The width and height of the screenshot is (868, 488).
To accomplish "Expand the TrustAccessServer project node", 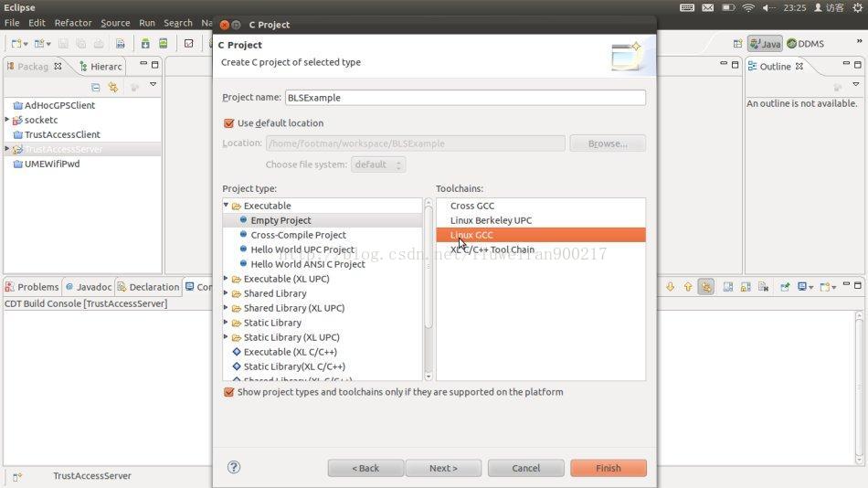I will pos(7,149).
